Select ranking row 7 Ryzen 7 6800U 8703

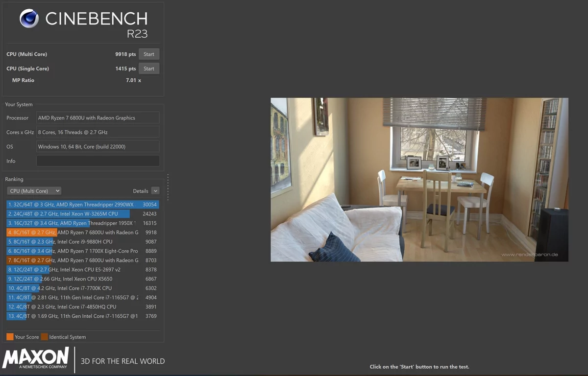tap(83, 260)
